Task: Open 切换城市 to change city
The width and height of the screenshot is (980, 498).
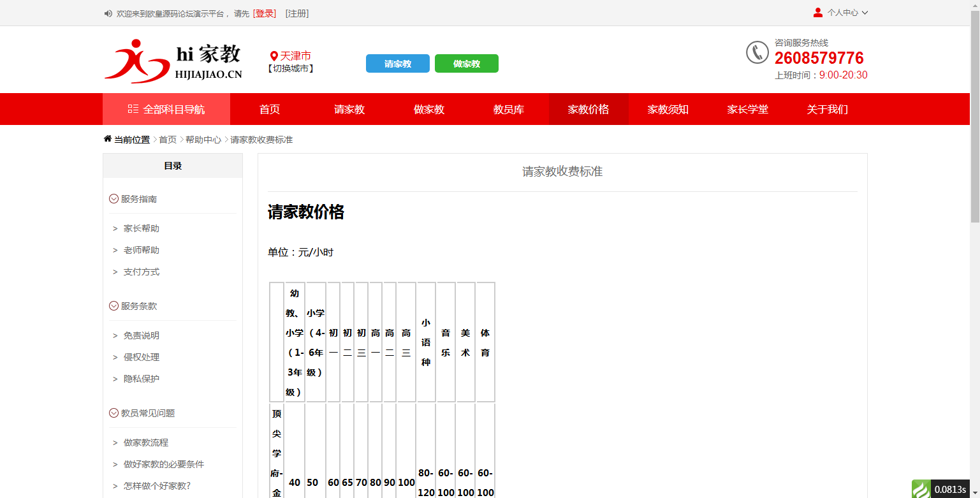Action: (x=291, y=69)
